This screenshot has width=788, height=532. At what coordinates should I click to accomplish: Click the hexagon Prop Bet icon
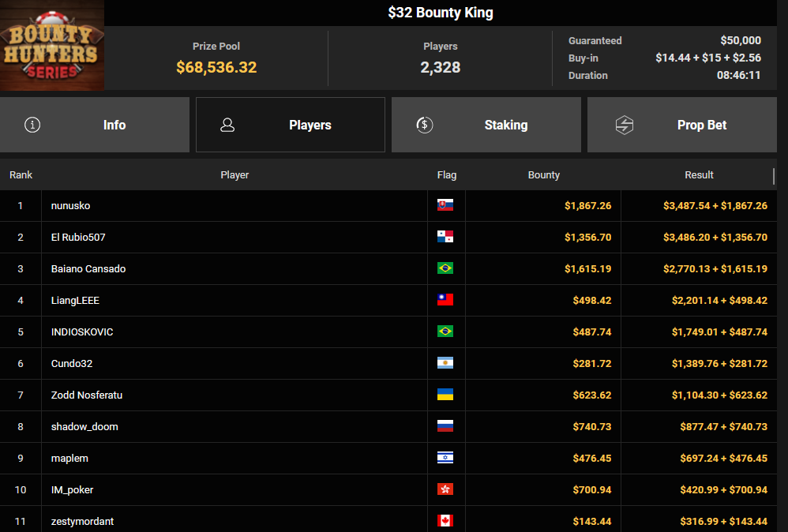[x=625, y=125]
